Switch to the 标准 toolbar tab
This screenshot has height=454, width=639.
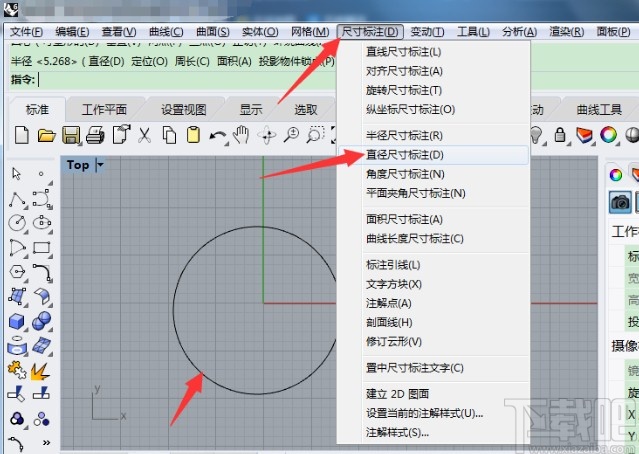(37, 110)
